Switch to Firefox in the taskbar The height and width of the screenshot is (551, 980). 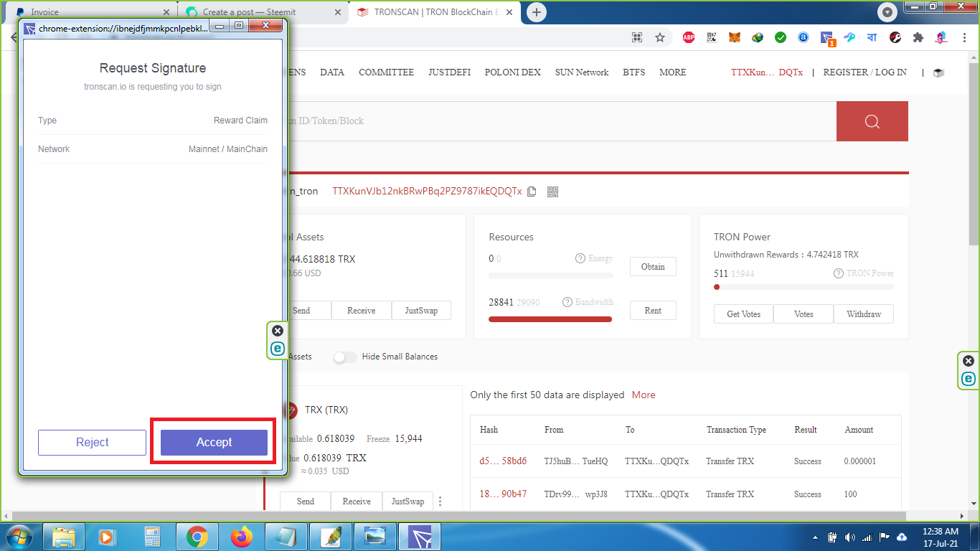[242, 537]
